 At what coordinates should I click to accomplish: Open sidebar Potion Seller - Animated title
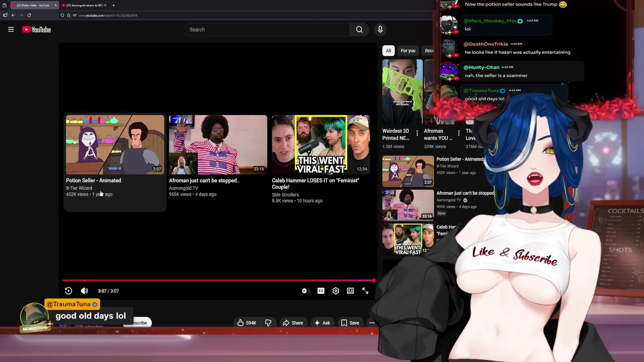point(460,159)
